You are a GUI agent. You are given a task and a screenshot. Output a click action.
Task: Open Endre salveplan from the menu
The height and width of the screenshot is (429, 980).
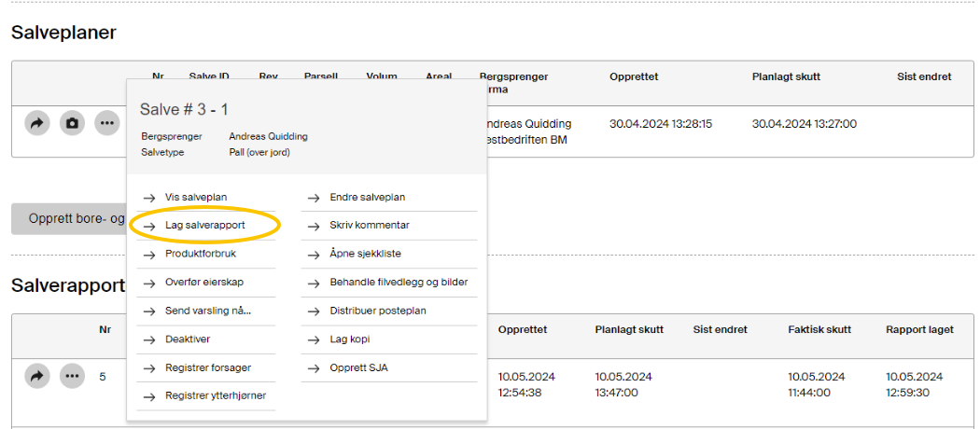click(x=367, y=197)
